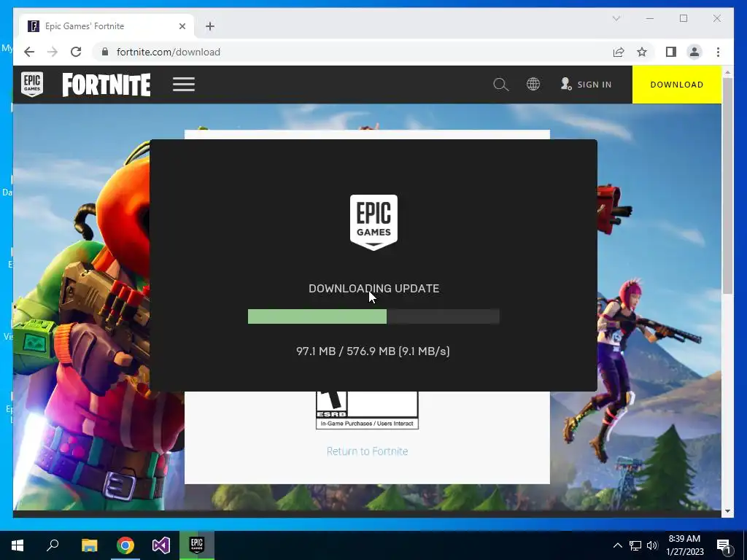Viewport: 747px width, 560px height.
Task: Click the yellow Download button
Action: (x=676, y=85)
